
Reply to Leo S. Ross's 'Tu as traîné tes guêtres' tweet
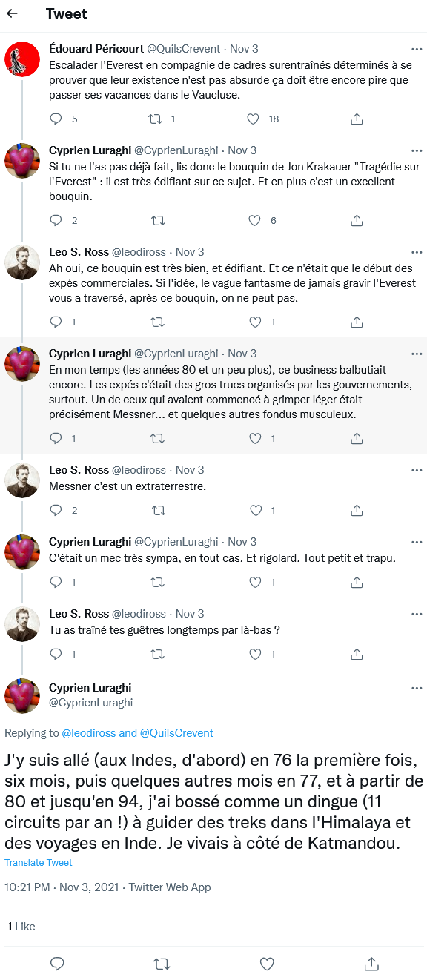tap(56, 654)
